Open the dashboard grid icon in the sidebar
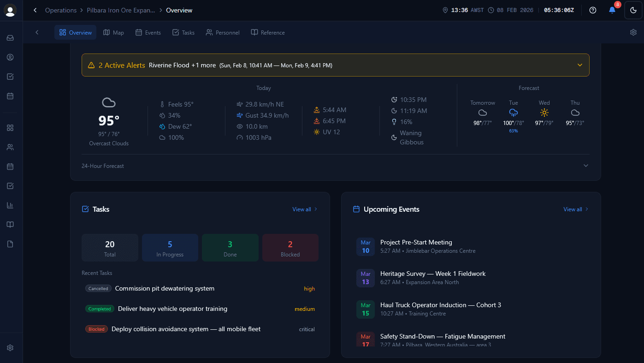Viewport: 644px width, 363px height. [10, 128]
